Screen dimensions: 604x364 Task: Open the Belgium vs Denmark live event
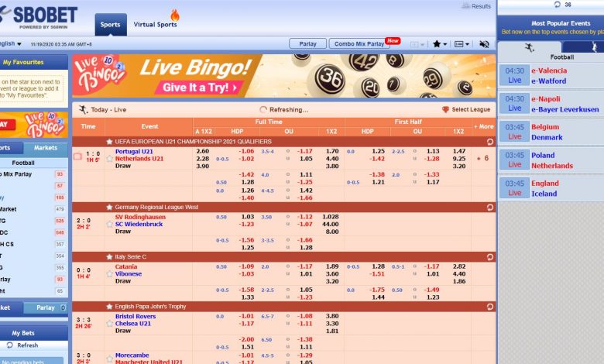click(x=551, y=132)
